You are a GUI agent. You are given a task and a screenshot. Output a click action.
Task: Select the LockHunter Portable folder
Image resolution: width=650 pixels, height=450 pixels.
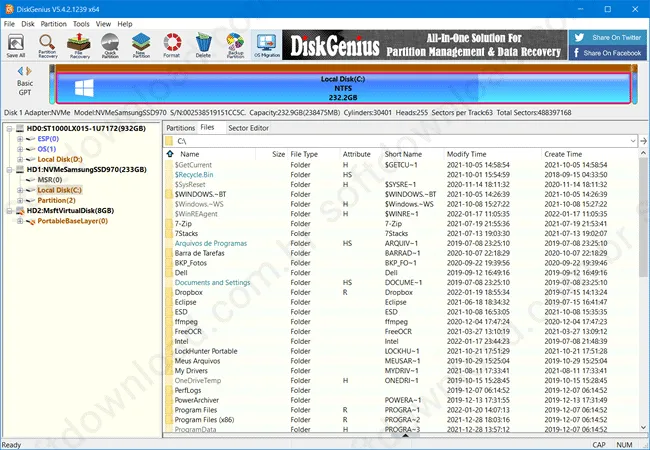[401, 351]
